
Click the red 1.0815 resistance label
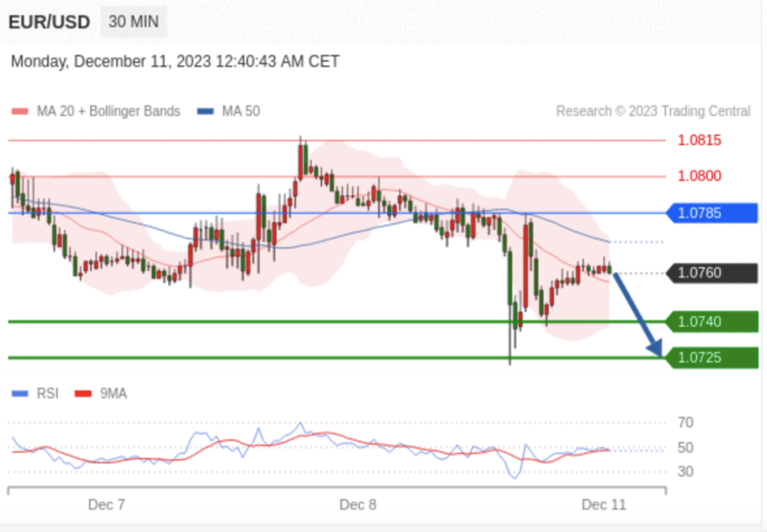700,140
